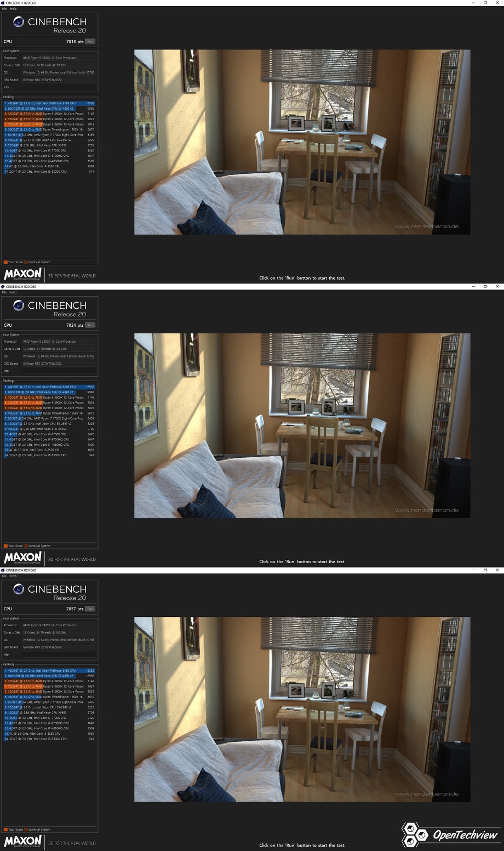Minimize the 7024 pts Cinebench window
This screenshot has width=504, height=851.
473,286
